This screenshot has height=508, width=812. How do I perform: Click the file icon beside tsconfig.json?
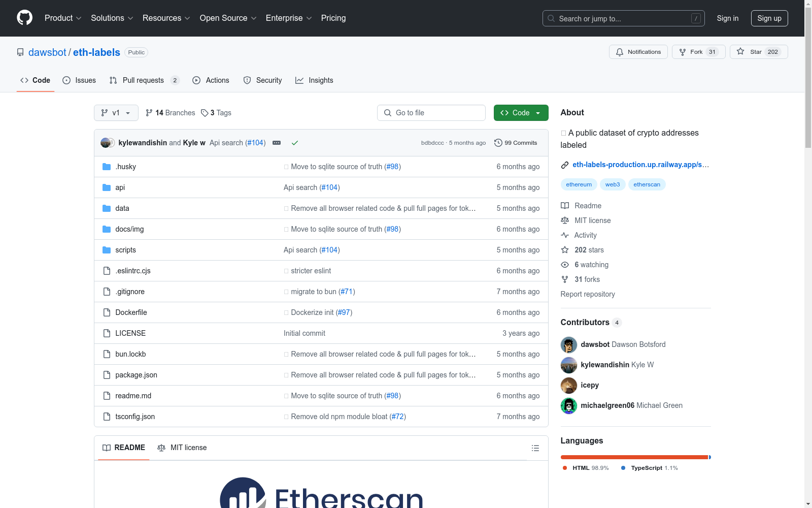pyautogui.click(x=107, y=417)
